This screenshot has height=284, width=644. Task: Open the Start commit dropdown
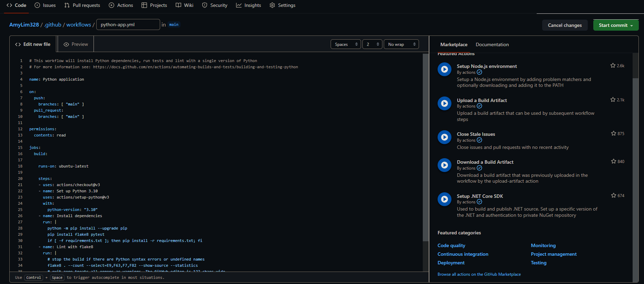coord(616,25)
